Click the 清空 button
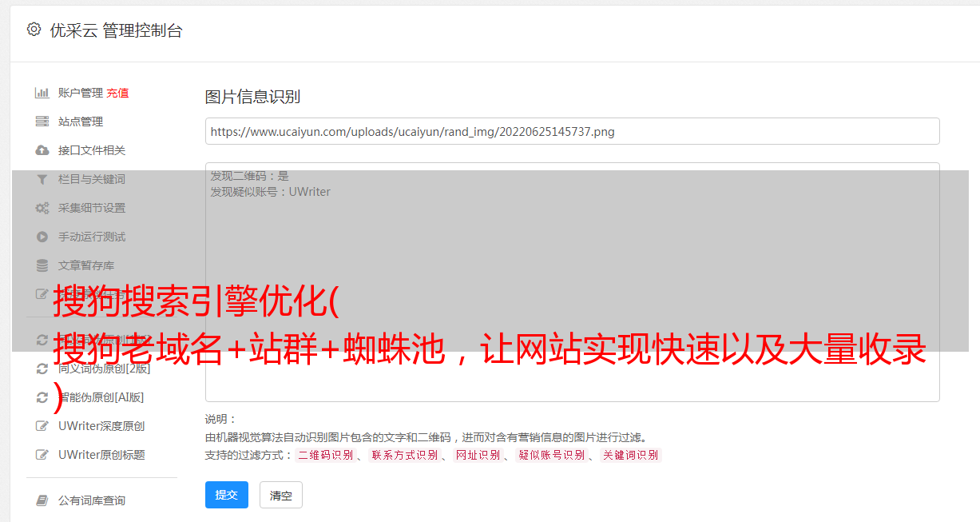This screenshot has width=980, height=522. [281, 495]
